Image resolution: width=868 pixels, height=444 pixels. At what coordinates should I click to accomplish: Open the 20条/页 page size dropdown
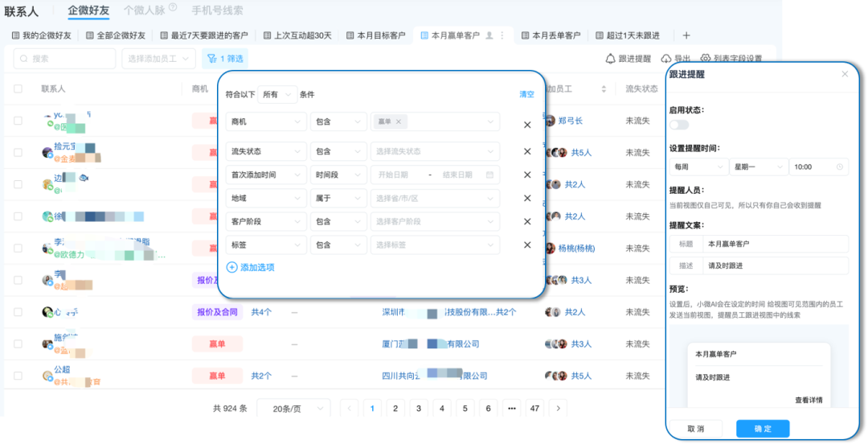[x=293, y=409]
